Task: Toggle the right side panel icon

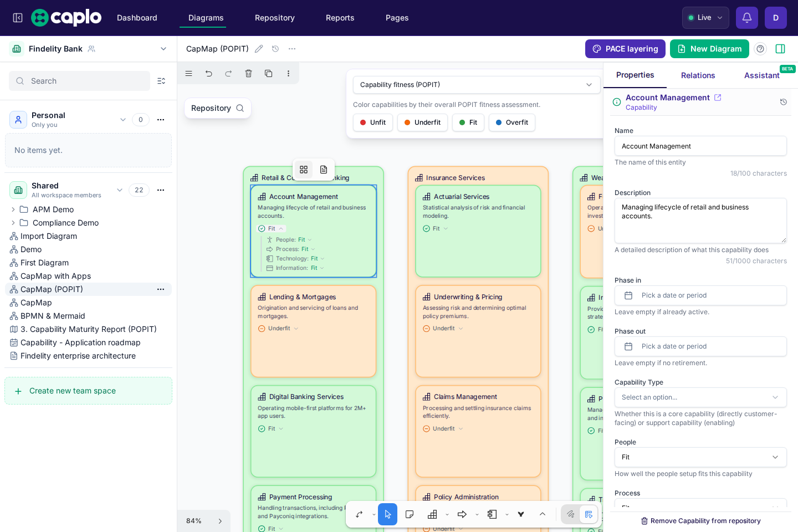Action: 780,49
